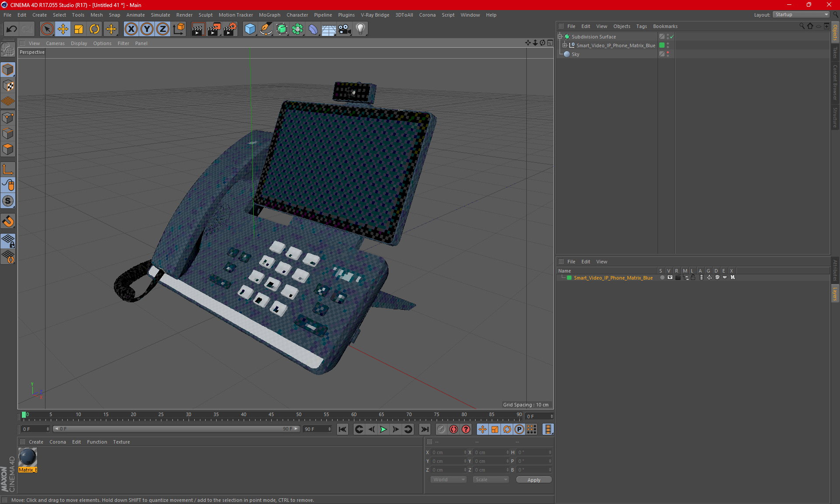Render the active view
The image size is (840, 504).
point(198,29)
